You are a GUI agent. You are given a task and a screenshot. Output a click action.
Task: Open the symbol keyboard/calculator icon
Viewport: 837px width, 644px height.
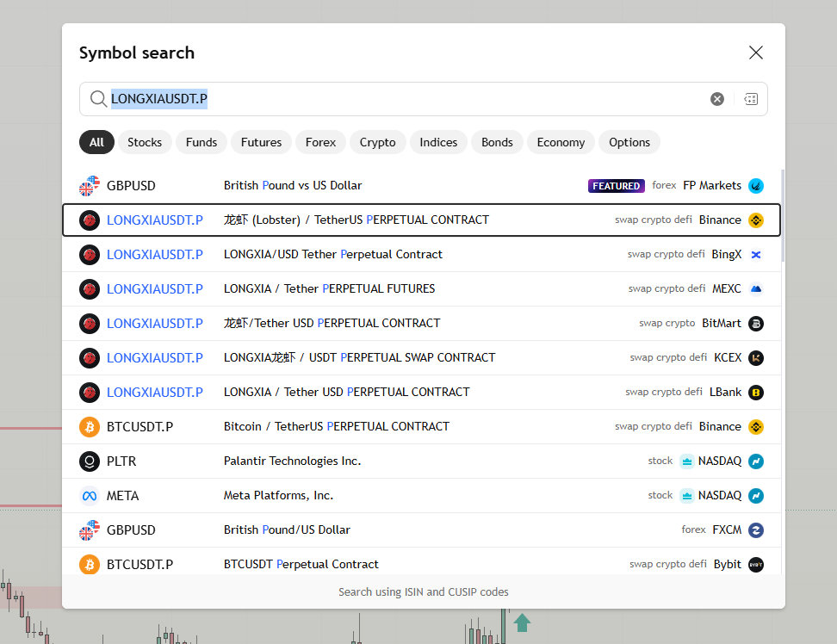[x=751, y=99]
